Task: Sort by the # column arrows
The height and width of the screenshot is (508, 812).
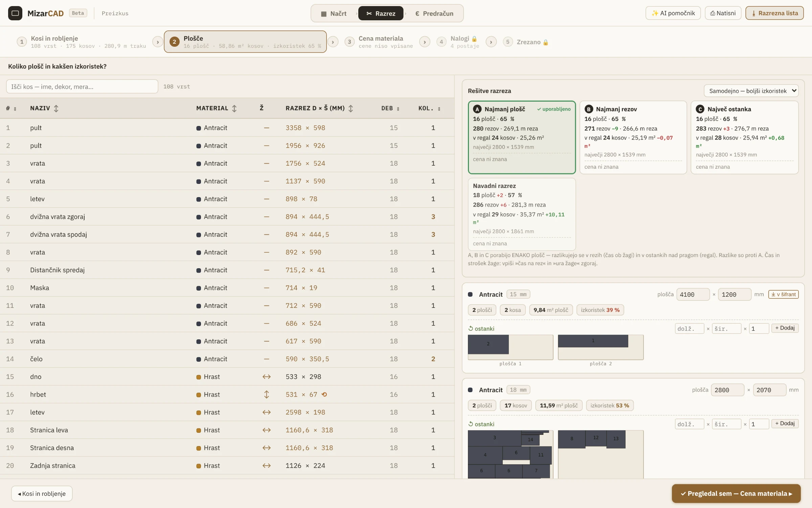Action: coord(15,109)
